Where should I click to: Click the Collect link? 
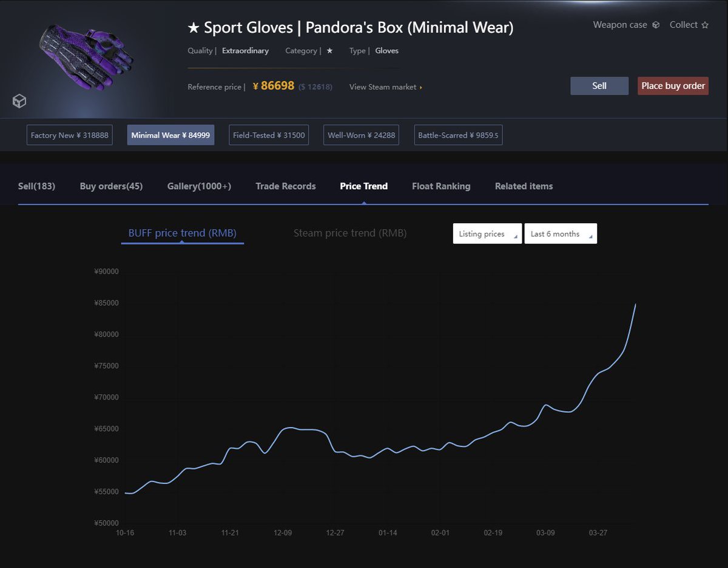coord(684,25)
